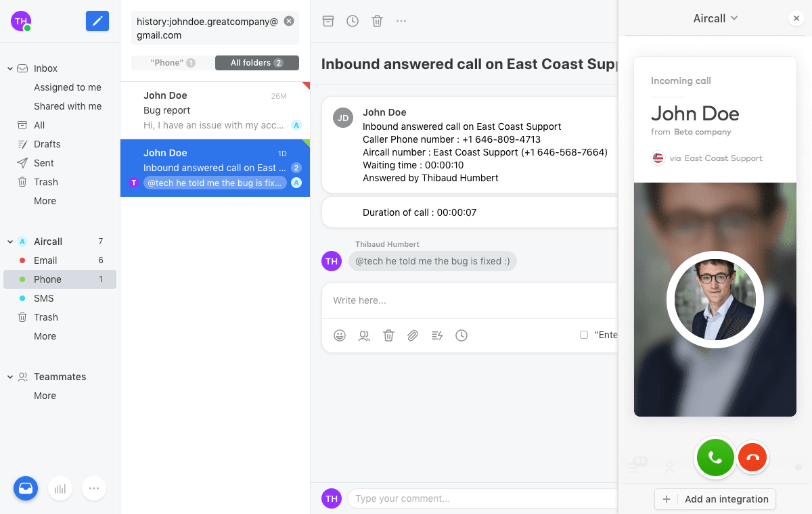Click Type your comment field

click(x=482, y=498)
